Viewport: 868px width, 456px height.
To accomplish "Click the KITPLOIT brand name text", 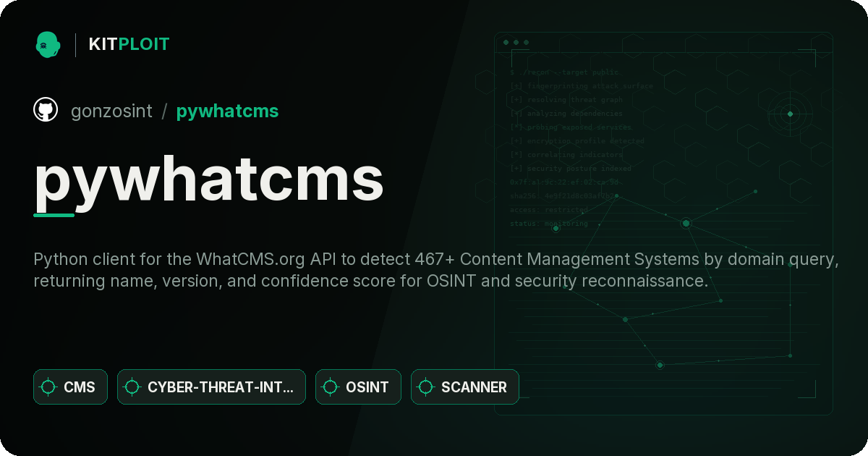I will tap(129, 44).
